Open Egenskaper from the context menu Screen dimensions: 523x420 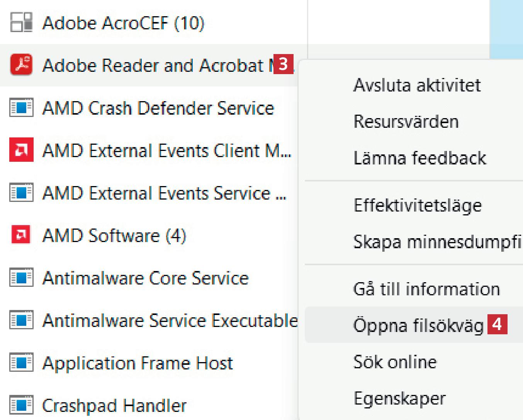[x=399, y=398]
